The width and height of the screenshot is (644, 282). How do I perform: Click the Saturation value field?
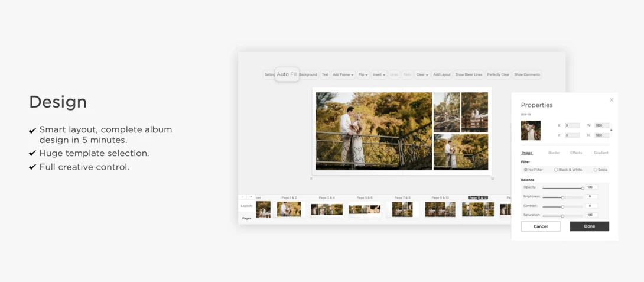tap(592, 215)
